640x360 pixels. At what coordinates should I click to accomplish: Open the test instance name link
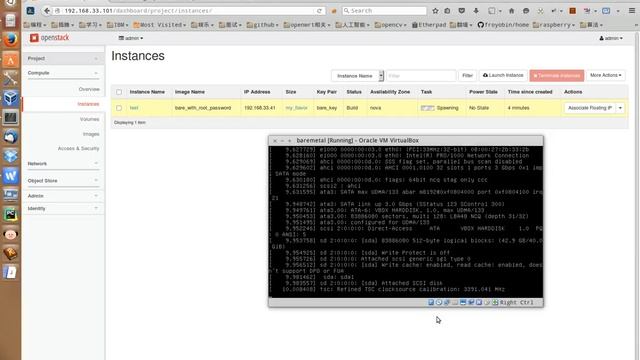point(134,108)
